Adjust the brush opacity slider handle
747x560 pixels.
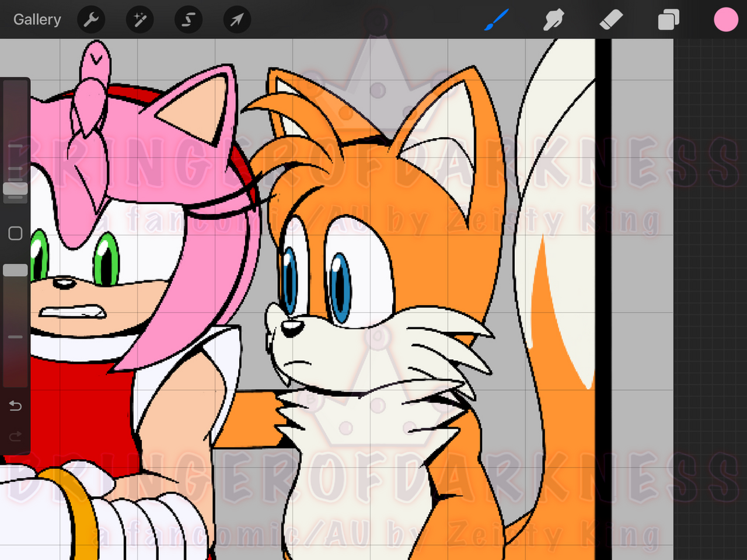point(16,270)
